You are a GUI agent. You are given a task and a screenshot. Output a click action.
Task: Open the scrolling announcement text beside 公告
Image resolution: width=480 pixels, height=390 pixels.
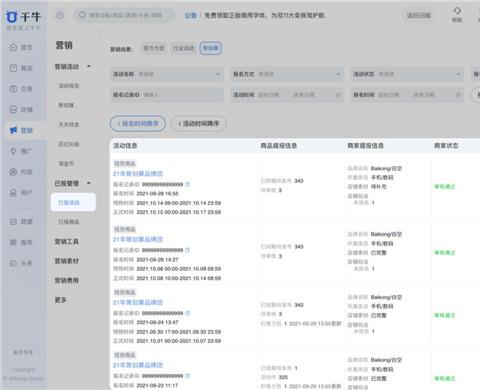pos(264,15)
